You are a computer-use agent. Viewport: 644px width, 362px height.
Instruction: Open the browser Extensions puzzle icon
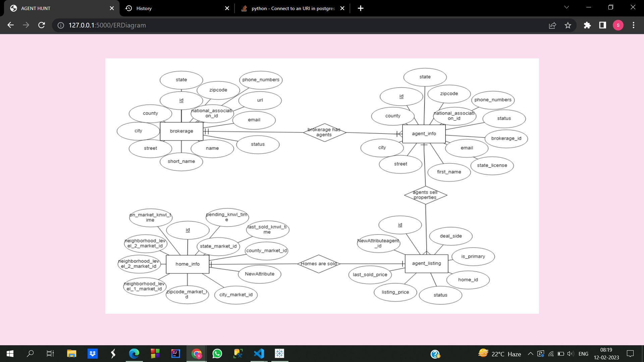(587, 25)
